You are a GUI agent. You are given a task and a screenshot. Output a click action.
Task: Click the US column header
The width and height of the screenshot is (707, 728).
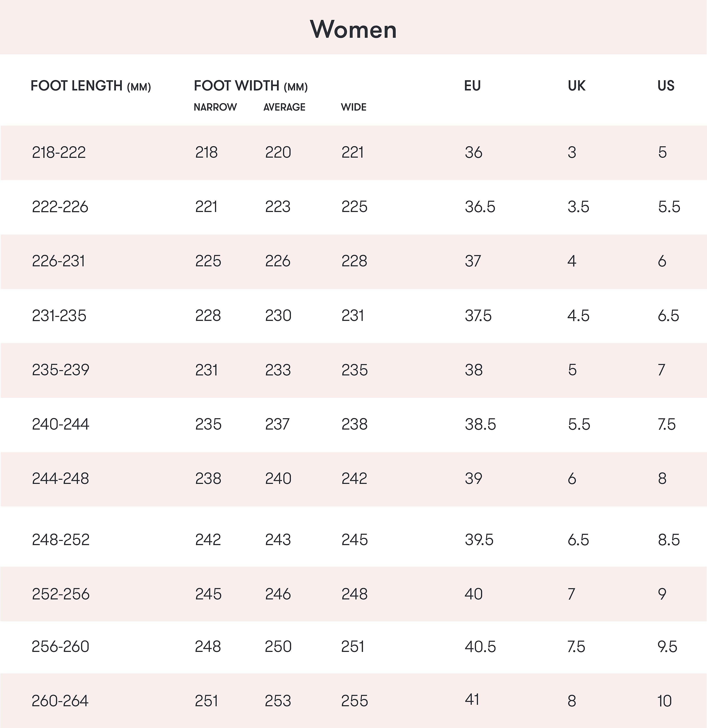coord(666,86)
